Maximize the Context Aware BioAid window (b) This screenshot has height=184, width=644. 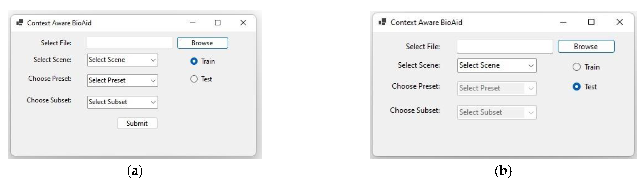(591, 22)
